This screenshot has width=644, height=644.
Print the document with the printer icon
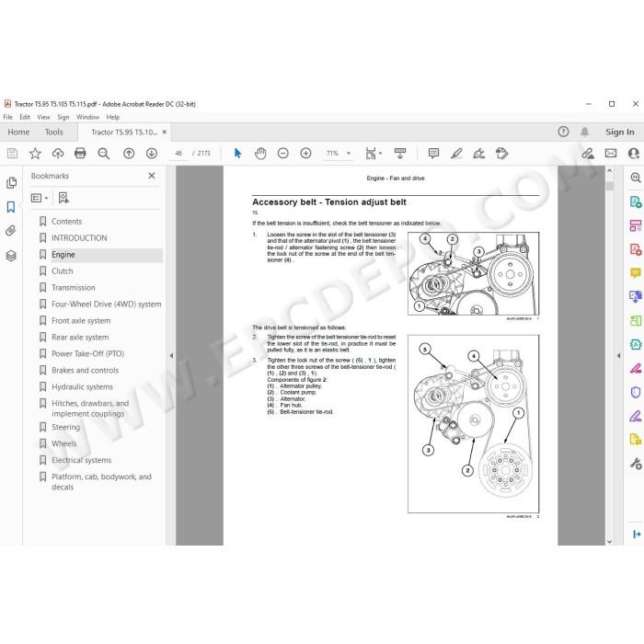pos(80,154)
